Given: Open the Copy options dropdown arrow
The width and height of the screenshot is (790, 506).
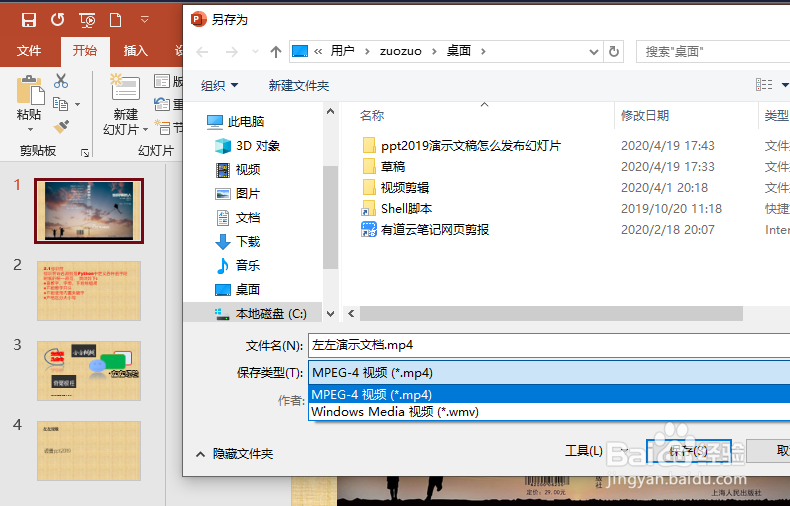Looking at the screenshot, I should [x=77, y=104].
